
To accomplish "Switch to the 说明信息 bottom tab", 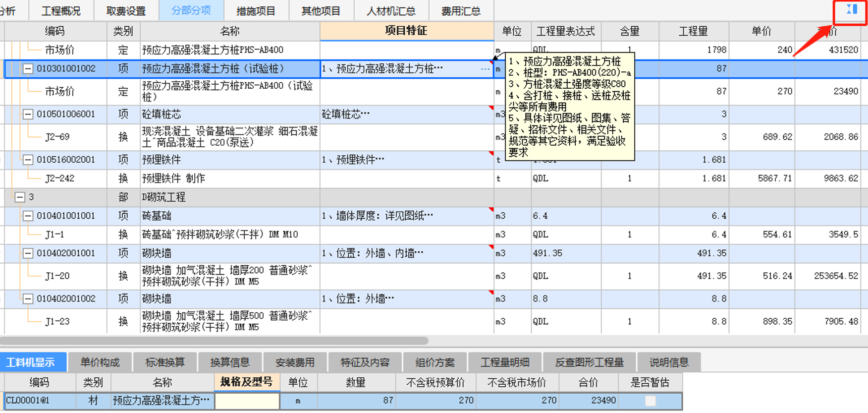I will (669, 362).
